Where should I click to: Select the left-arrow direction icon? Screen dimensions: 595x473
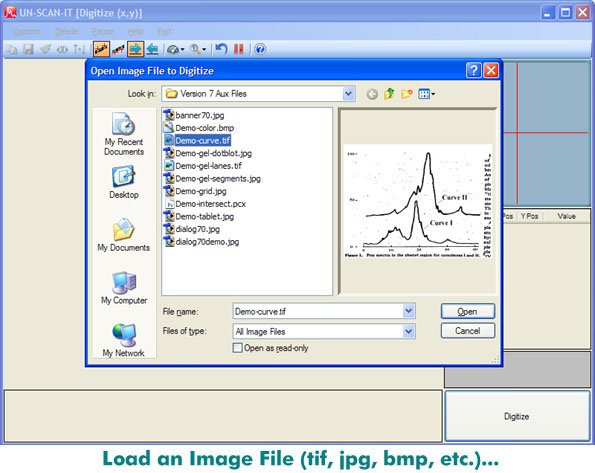pyautogui.click(x=152, y=49)
